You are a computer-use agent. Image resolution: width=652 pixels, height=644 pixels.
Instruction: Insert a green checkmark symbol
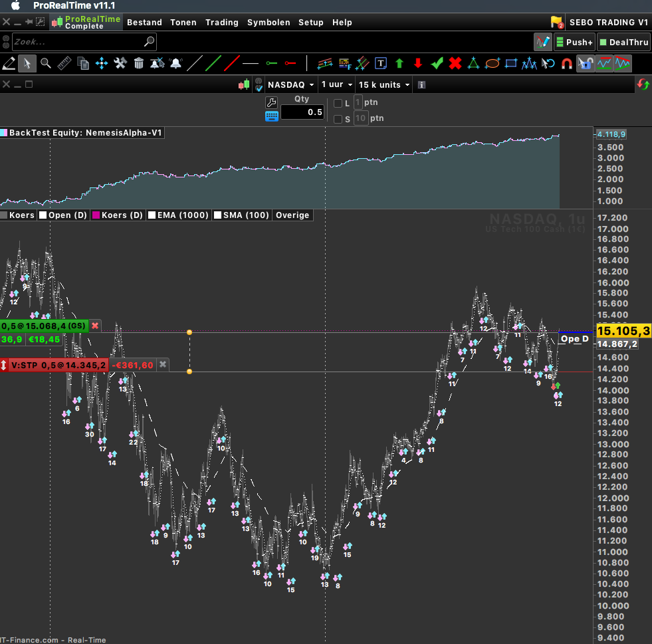coord(437,64)
